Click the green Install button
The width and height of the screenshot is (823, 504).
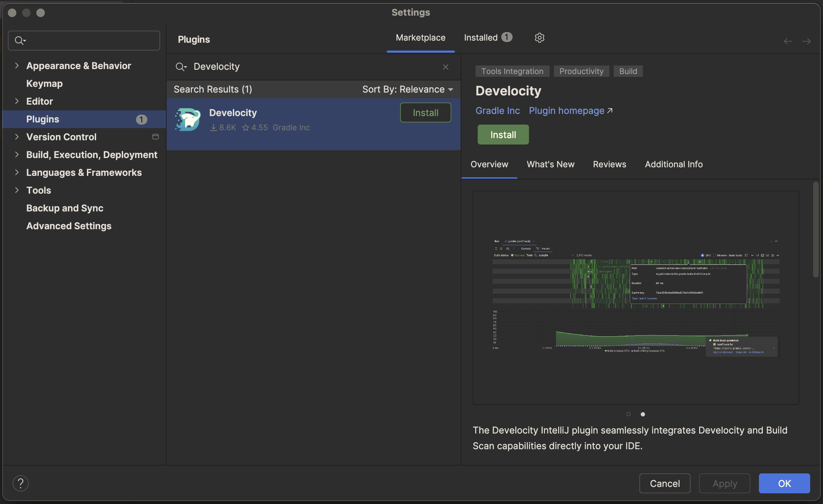(x=503, y=135)
